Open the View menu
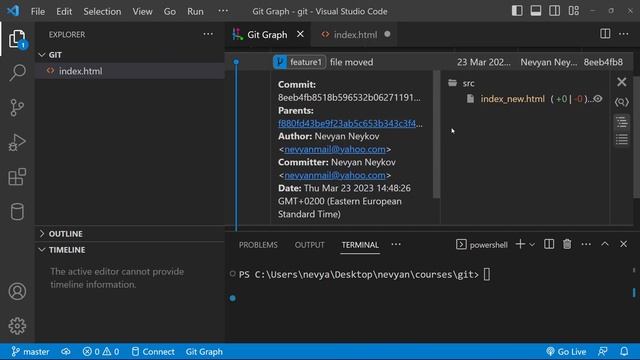This screenshot has width=640, height=360. (x=142, y=11)
